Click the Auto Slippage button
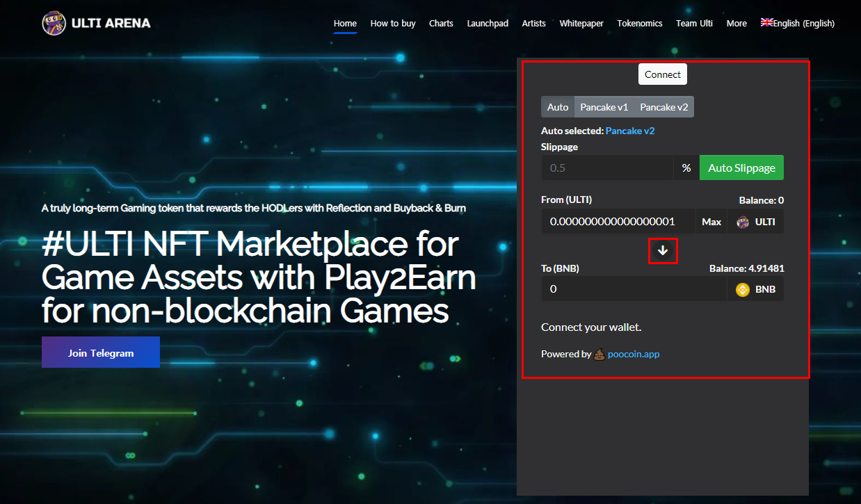 point(741,168)
